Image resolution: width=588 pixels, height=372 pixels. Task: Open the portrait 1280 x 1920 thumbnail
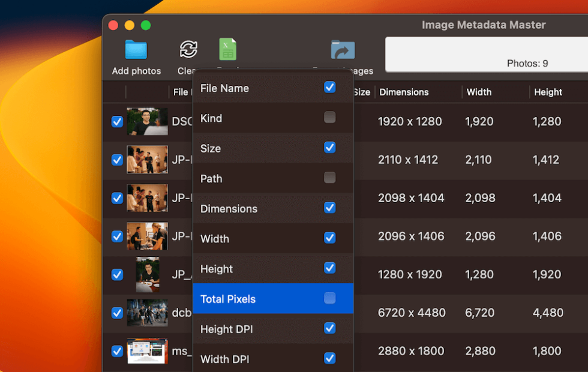(148, 275)
